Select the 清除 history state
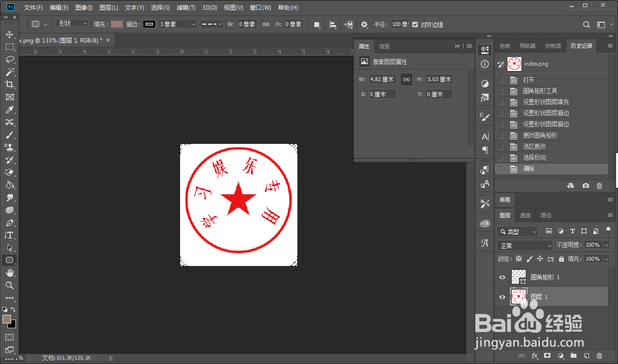 (551, 169)
